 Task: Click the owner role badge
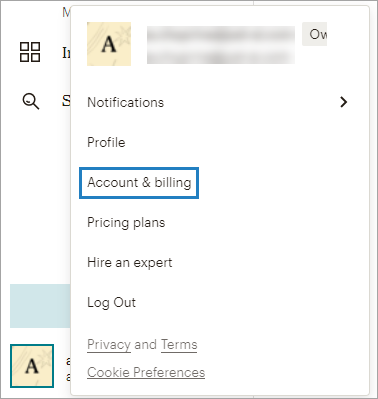point(314,34)
